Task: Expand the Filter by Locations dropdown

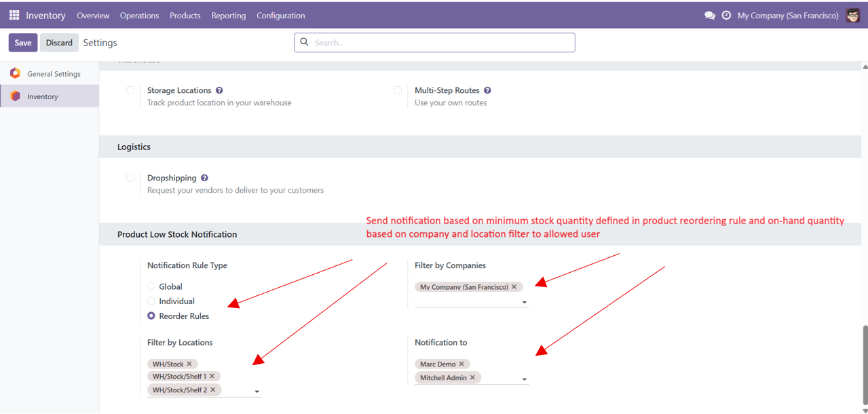Action: [257, 392]
